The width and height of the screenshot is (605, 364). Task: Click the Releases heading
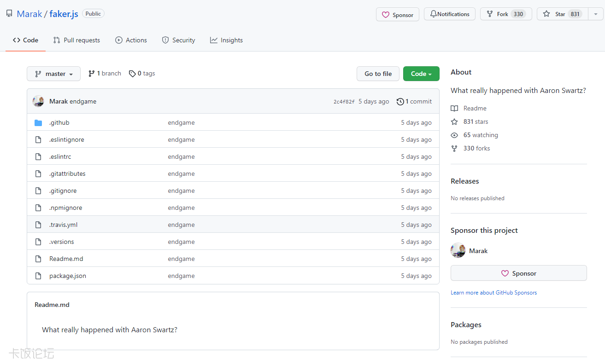464,181
